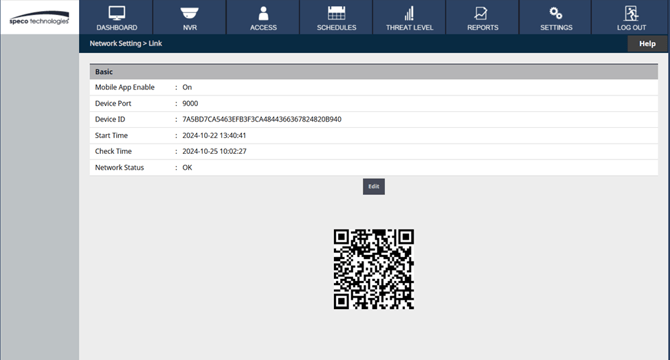Click the Speco Technologies logo
670x360 pixels.
39,18
